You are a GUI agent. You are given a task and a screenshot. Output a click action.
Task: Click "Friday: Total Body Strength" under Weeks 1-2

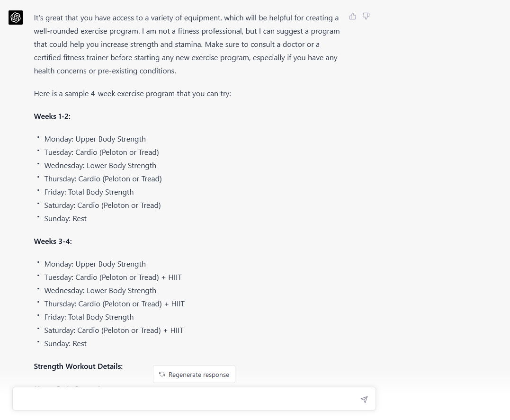pyautogui.click(x=89, y=192)
